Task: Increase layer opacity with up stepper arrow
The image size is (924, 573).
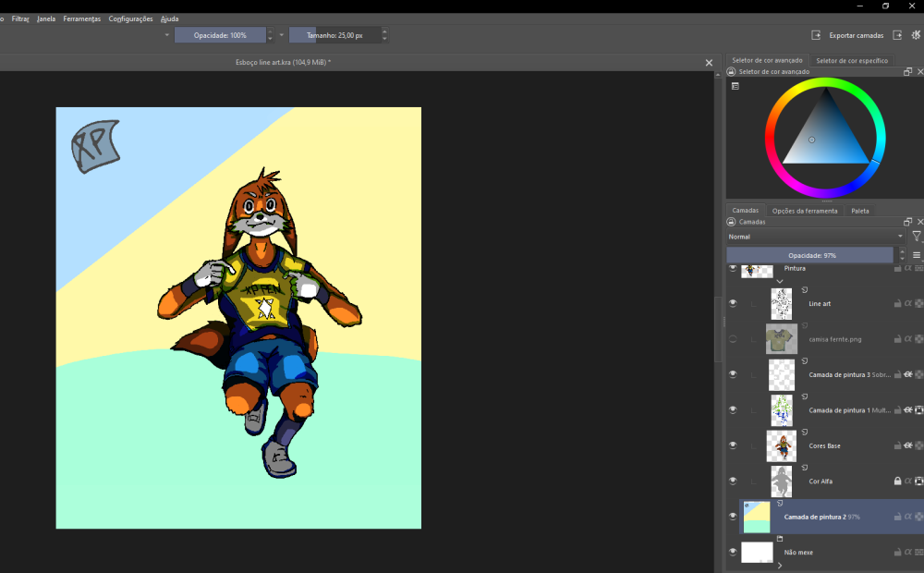Action: point(902,251)
